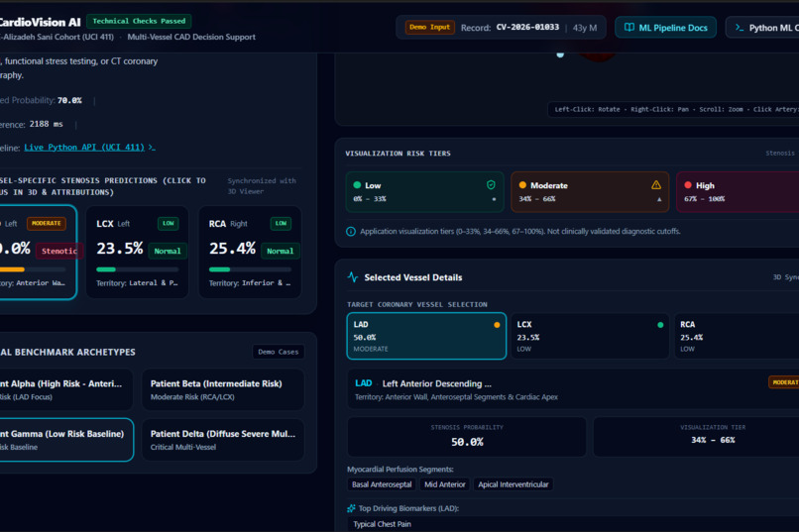Screen dimensions: 799x532
Task: Click the Demo Input badge
Action: pos(429,27)
